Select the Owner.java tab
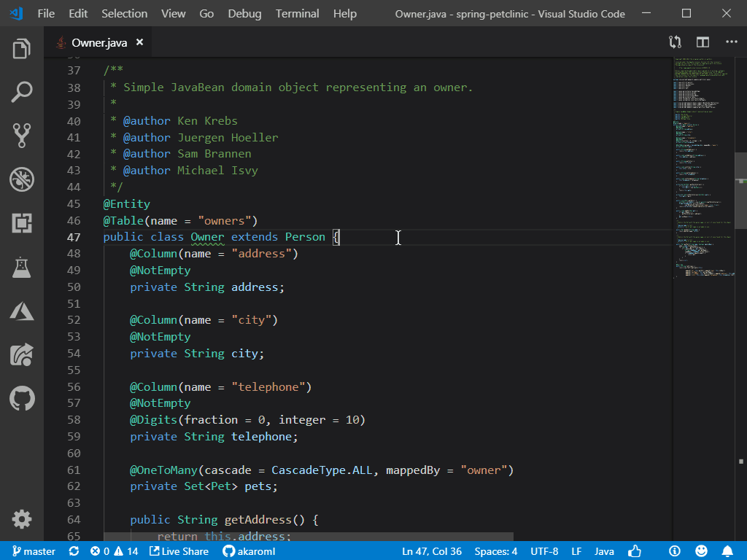 click(98, 42)
